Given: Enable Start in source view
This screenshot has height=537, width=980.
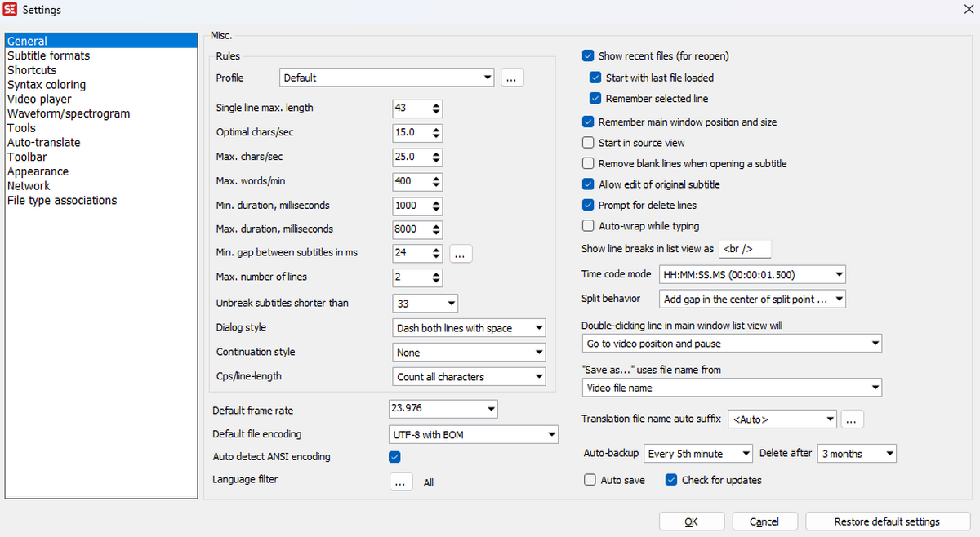Looking at the screenshot, I should pos(588,143).
